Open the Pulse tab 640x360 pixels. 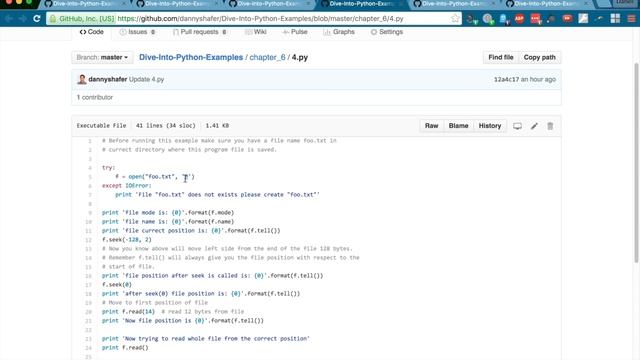point(295,32)
